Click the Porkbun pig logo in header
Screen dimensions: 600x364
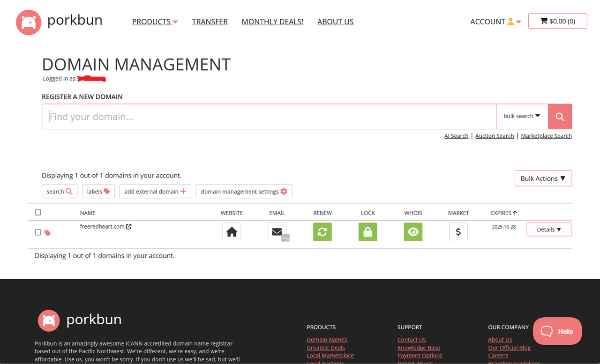coord(29,22)
